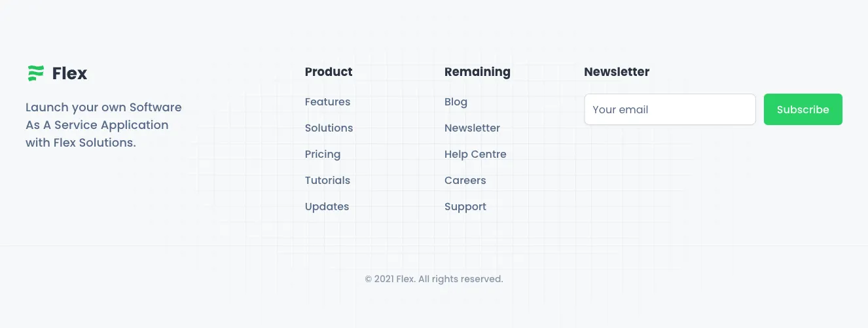The image size is (868, 328).
Task: Open the Pricing link
Action: tap(323, 155)
